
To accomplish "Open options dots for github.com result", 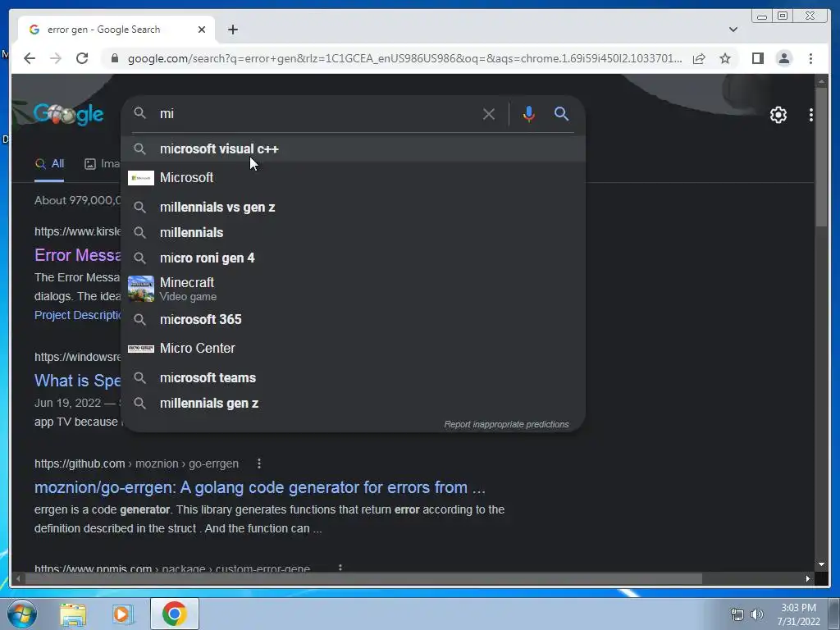I will tap(259, 463).
